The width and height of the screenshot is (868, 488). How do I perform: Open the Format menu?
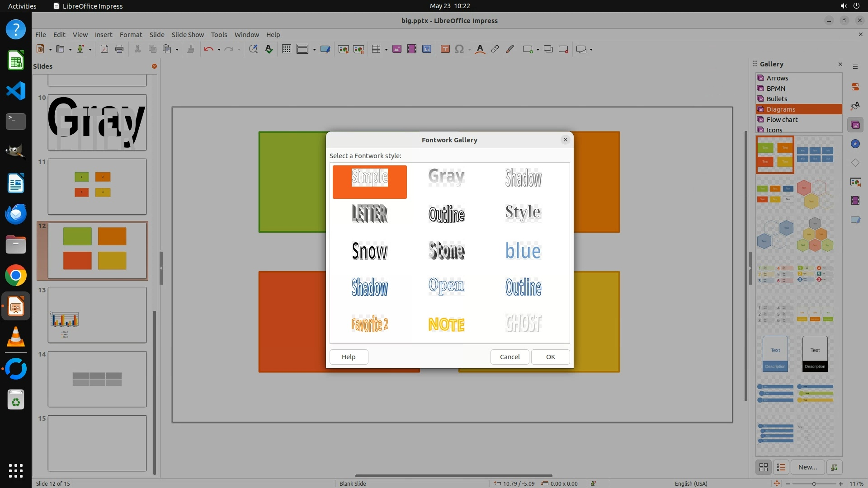tap(131, 34)
